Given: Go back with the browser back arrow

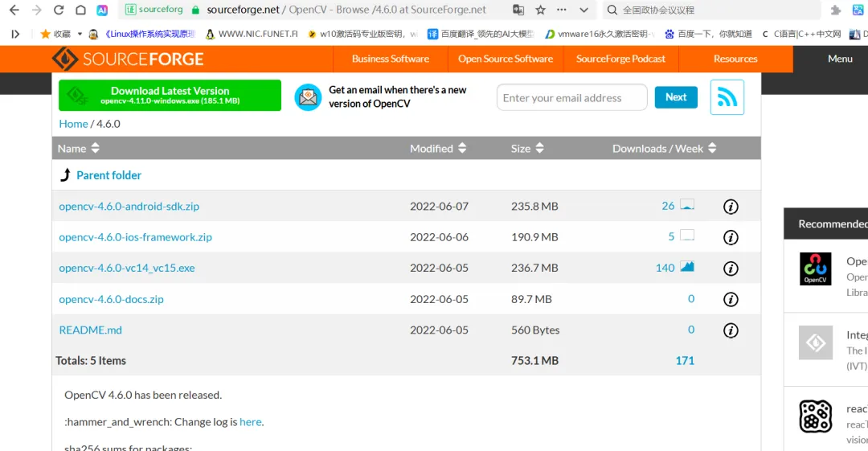Looking at the screenshot, I should click(x=14, y=10).
